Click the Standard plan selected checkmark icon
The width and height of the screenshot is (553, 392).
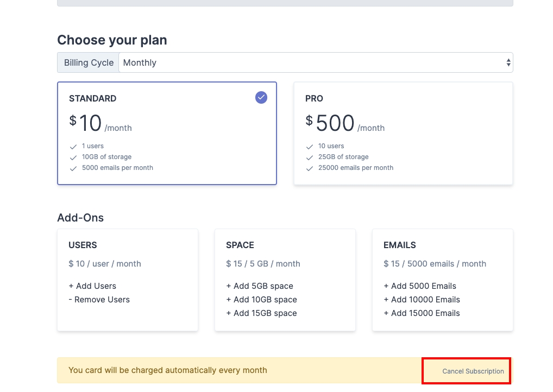point(261,97)
